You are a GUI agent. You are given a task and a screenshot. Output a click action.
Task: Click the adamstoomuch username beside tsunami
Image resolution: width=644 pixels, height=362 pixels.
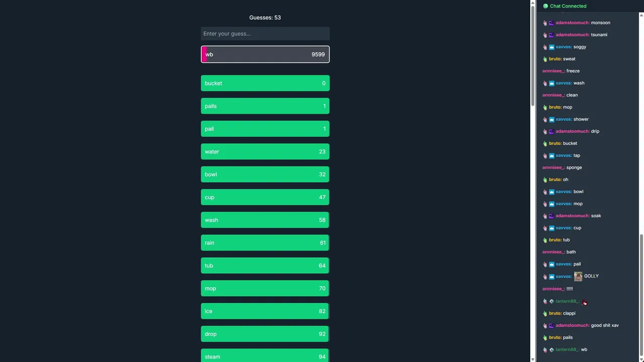click(x=572, y=35)
